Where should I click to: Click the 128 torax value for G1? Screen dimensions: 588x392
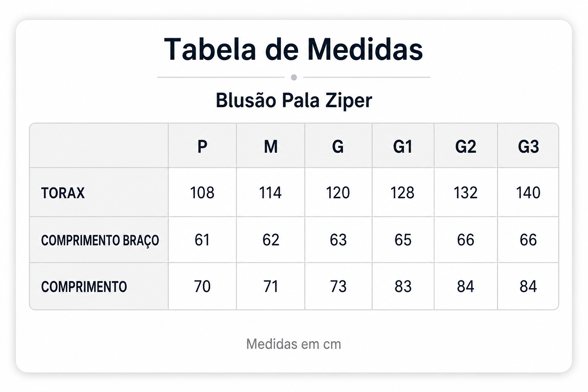coord(402,192)
